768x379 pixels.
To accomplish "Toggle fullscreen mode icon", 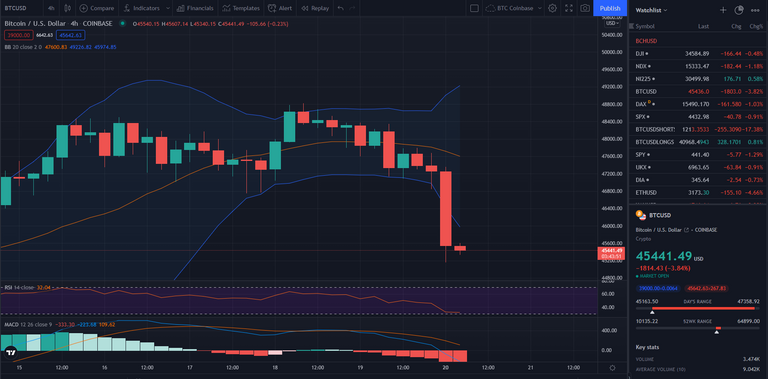I will click(x=569, y=8).
